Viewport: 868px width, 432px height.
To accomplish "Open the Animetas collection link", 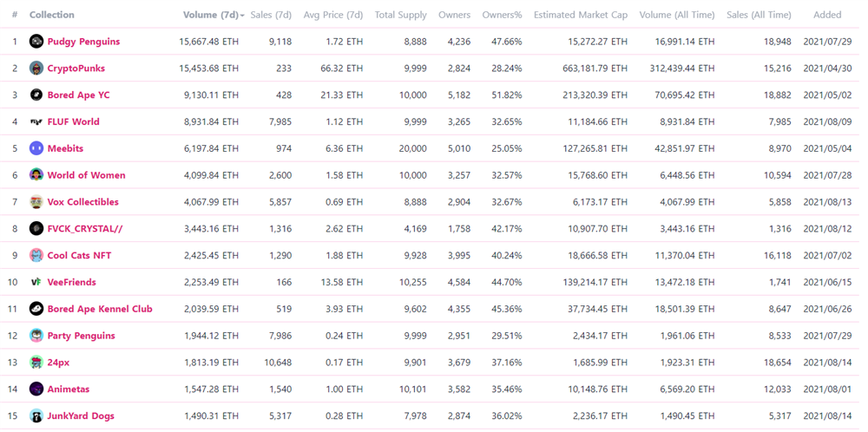I will [69, 389].
